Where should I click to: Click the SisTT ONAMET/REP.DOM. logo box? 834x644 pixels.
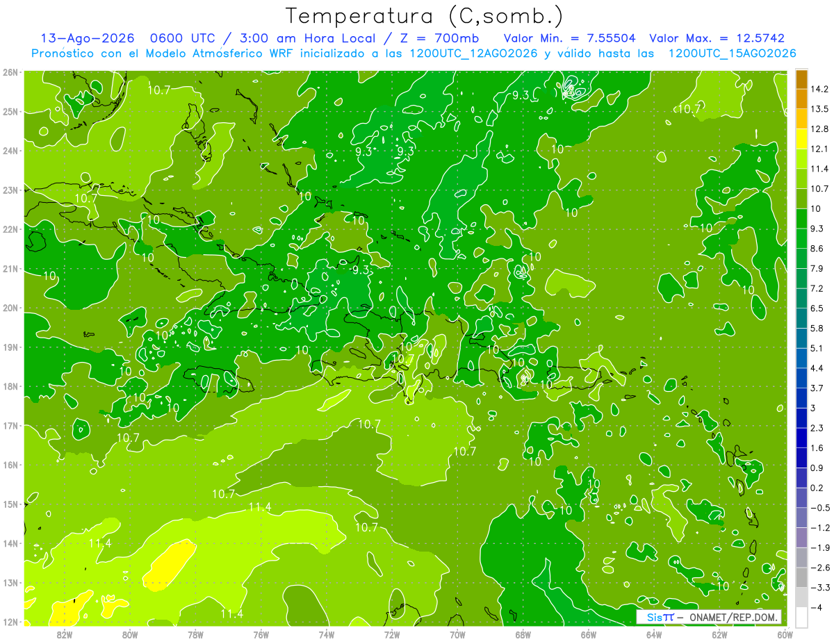pos(709,617)
